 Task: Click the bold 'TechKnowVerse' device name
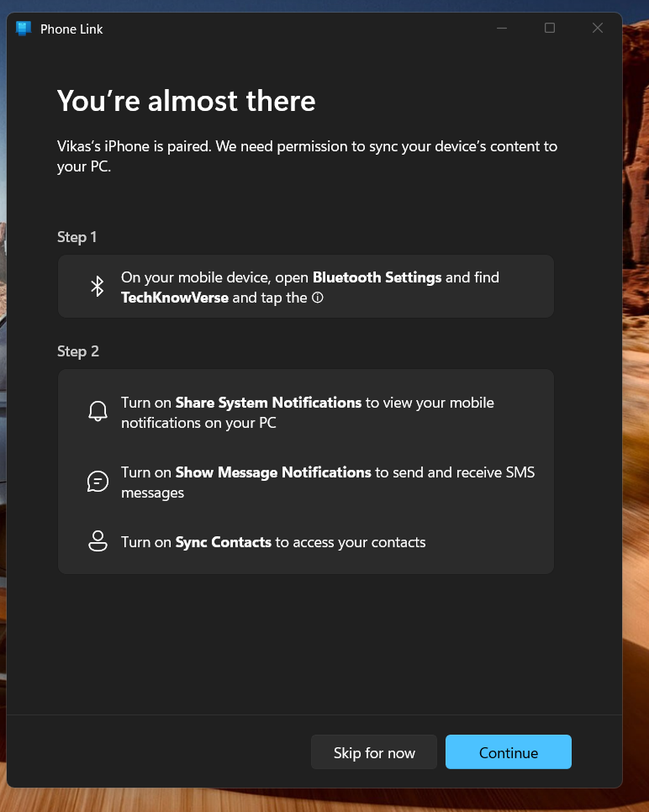pyautogui.click(x=175, y=298)
